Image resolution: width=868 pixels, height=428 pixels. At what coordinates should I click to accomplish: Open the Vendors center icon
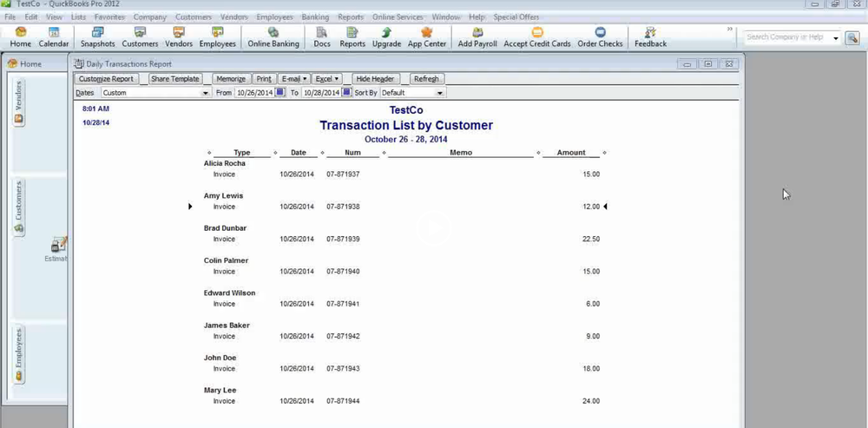tap(179, 37)
